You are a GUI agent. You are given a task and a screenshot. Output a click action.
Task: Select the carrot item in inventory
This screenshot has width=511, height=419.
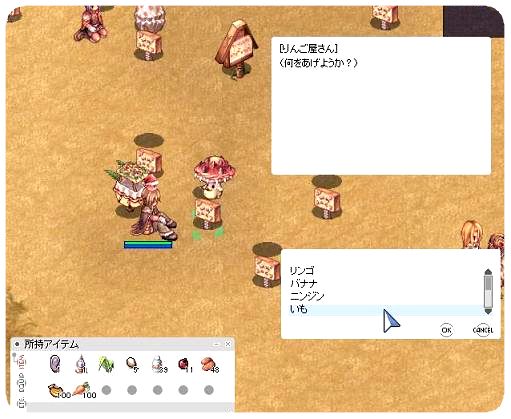(81, 389)
